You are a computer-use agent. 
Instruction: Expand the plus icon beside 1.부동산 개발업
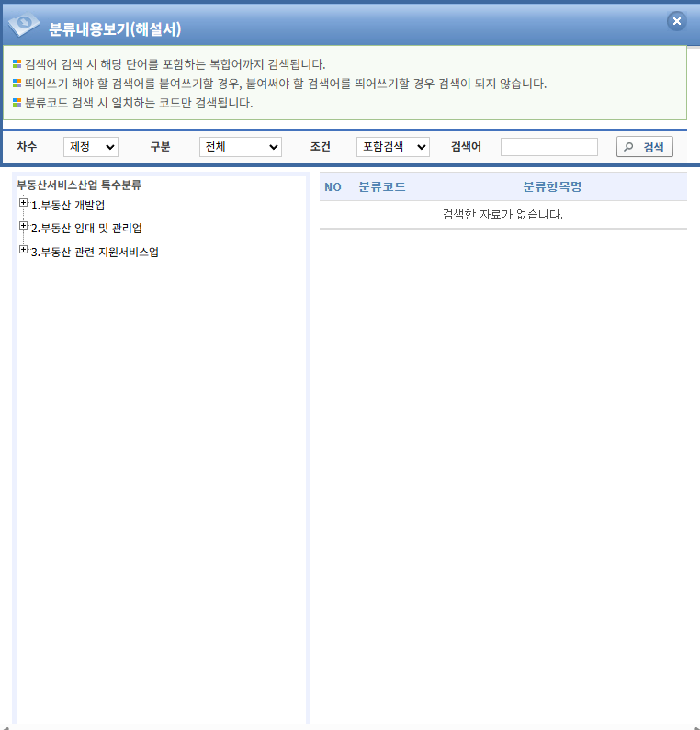coord(23,204)
